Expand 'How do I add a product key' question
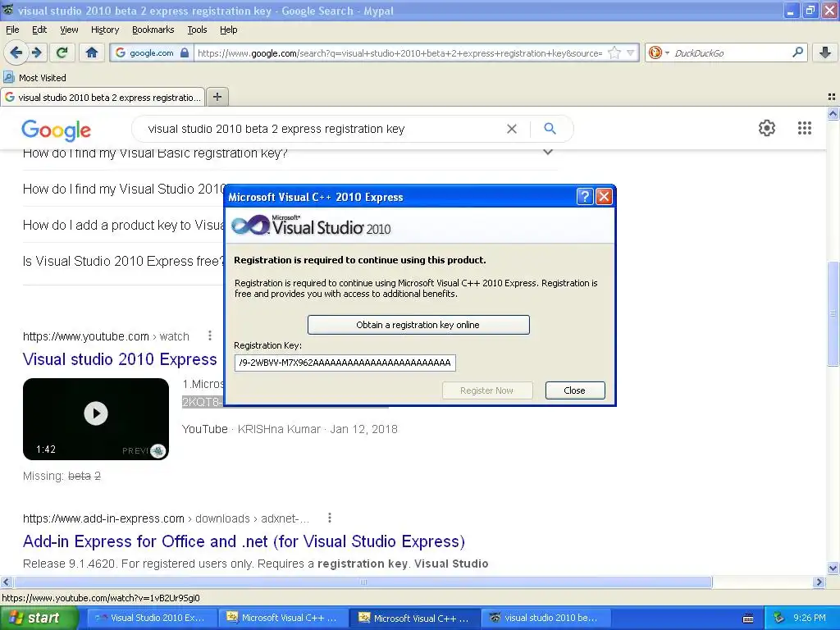This screenshot has width=840, height=630. 123,225
